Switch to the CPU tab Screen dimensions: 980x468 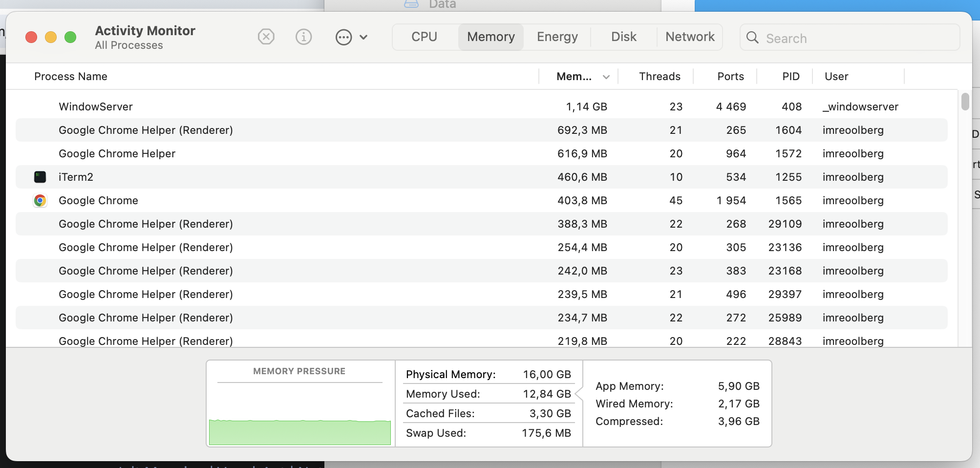(424, 37)
